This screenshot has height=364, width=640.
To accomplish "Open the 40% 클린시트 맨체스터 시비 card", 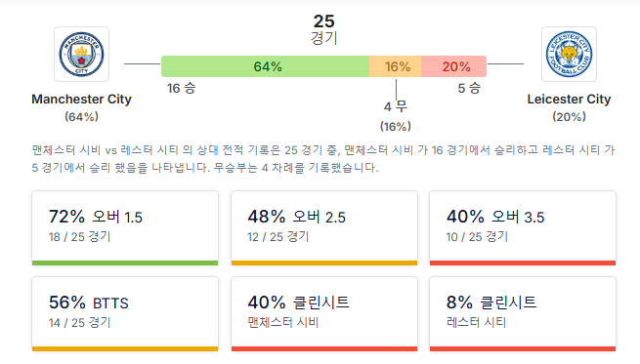I will click(324, 314).
